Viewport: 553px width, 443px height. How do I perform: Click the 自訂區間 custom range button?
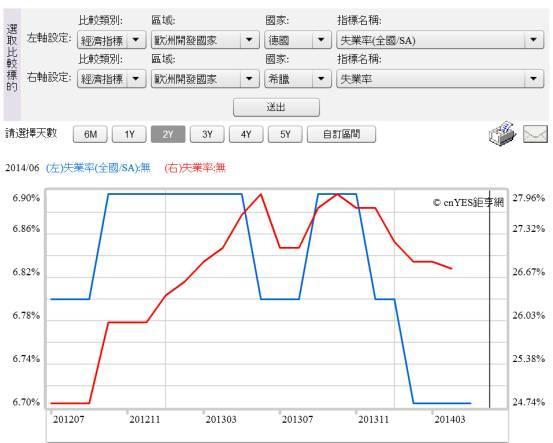(x=341, y=134)
